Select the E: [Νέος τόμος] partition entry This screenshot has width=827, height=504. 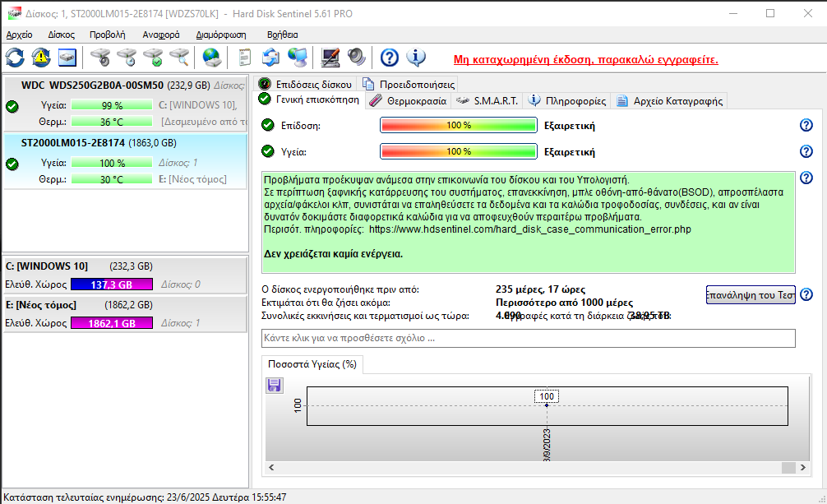(126, 314)
